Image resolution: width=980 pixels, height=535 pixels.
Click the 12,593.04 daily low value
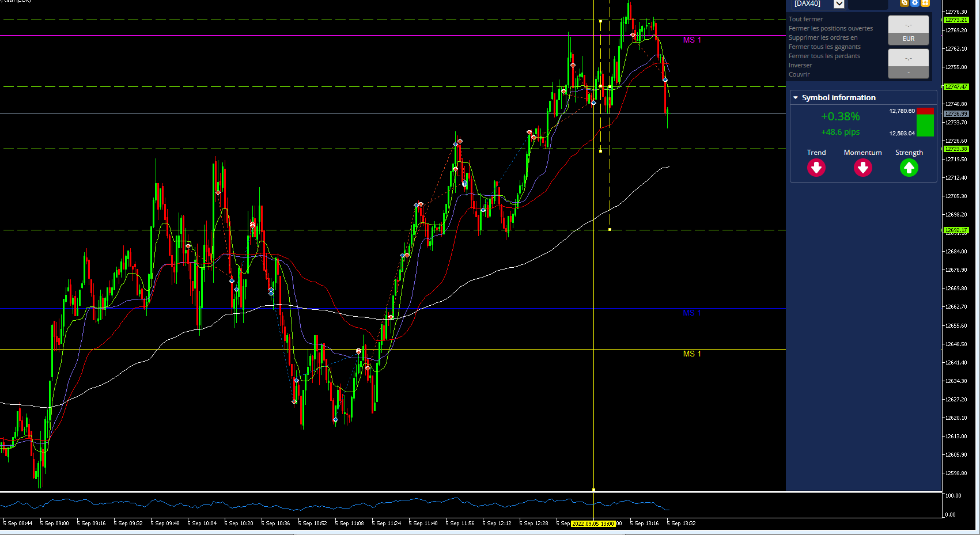point(902,133)
